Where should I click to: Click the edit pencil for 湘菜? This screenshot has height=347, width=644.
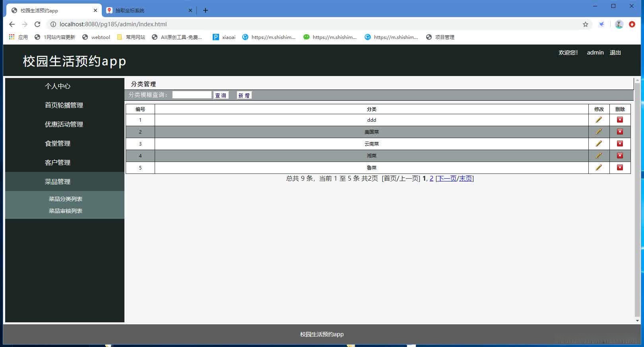tap(599, 156)
